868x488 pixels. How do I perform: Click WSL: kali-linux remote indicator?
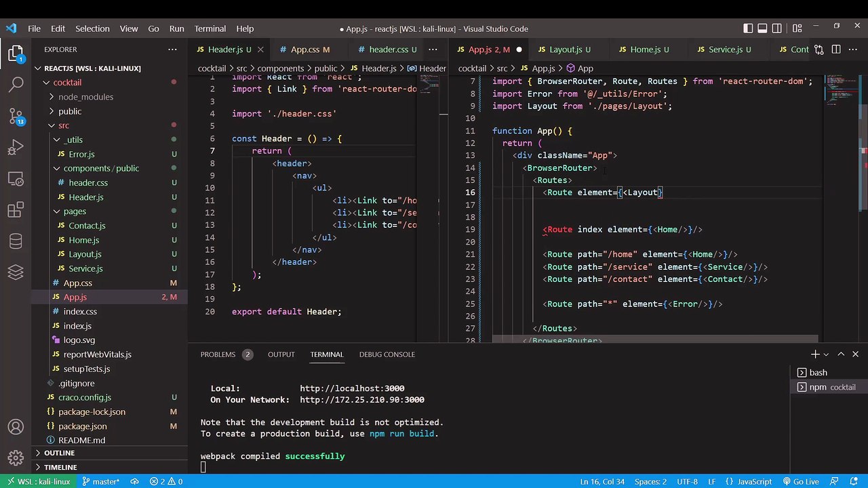(x=38, y=482)
